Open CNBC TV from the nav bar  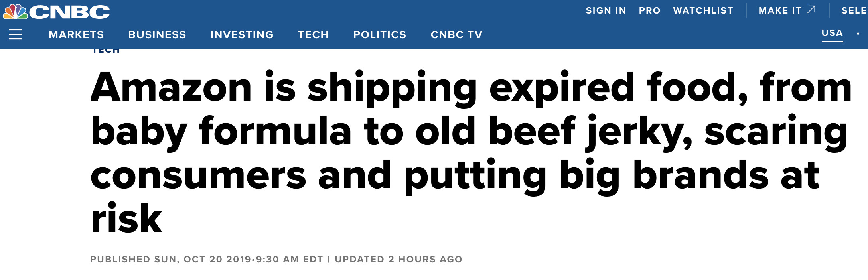pyautogui.click(x=456, y=35)
